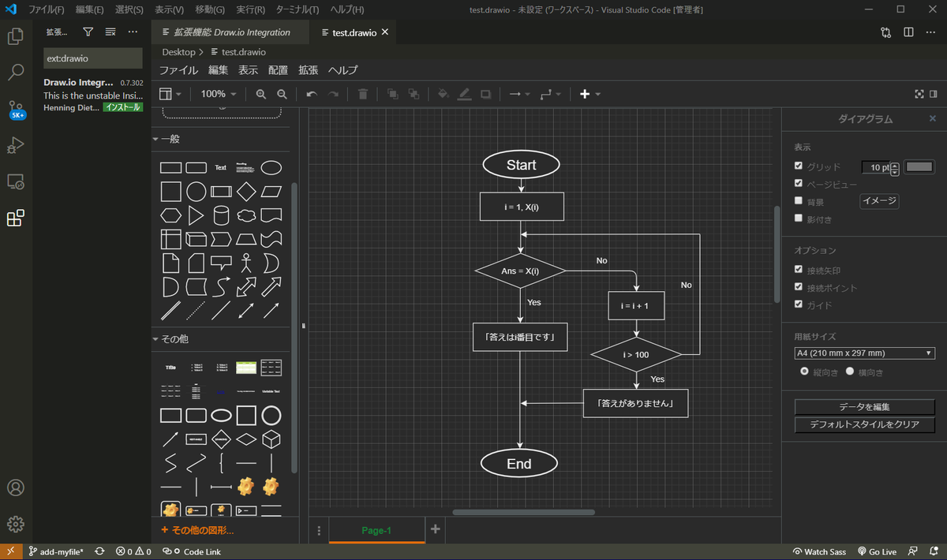Viewport: 947px width, 560px height.
Task: Click the delete trash can icon
Action: 363,94
